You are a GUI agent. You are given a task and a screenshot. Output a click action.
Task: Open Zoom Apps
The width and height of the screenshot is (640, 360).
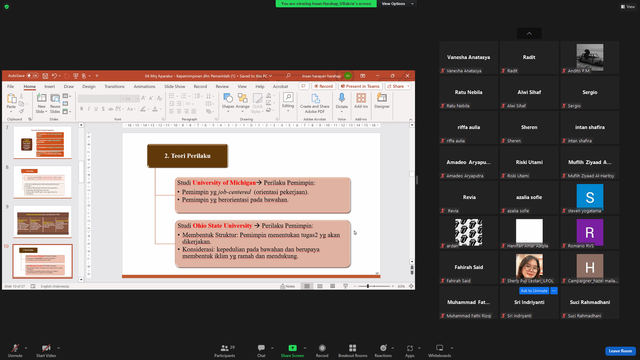[x=409, y=350]
